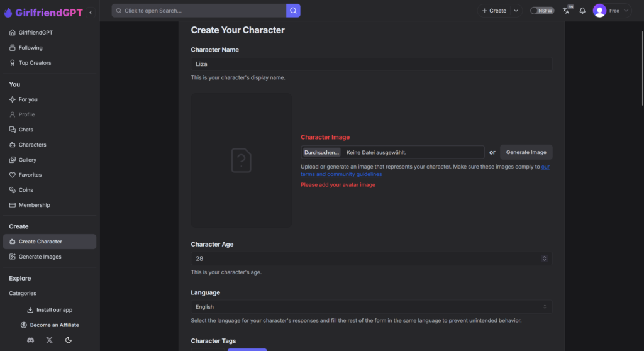Image resolution: width=644 pixels, height=351 pixels.
Task: Click 'Keine Datei ausgewählt.' text
Action: pyautogui.click(x=376, y=152)
